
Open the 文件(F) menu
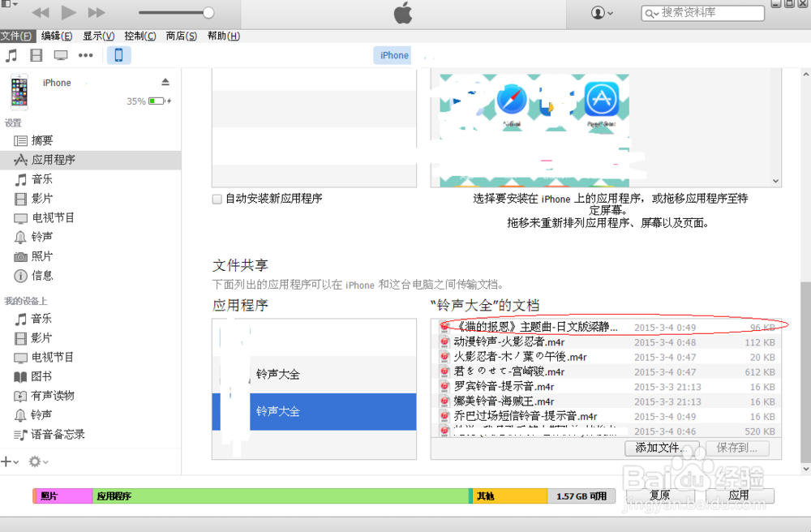[x=16, y=36]
